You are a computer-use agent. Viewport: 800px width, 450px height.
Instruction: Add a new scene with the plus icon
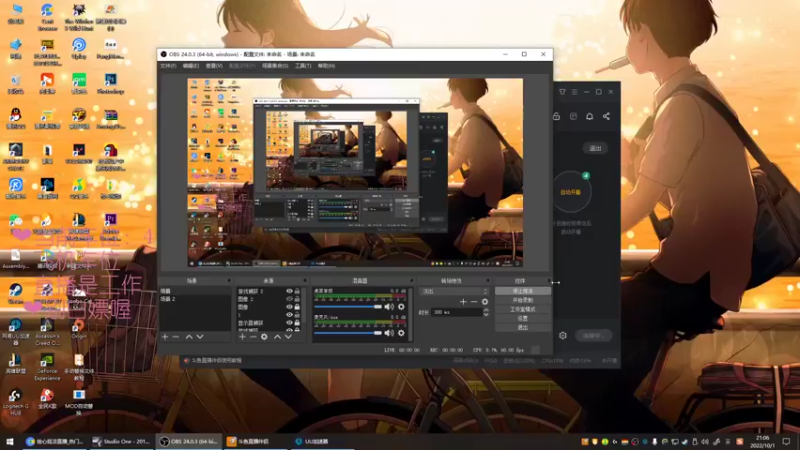coord(165,337)
